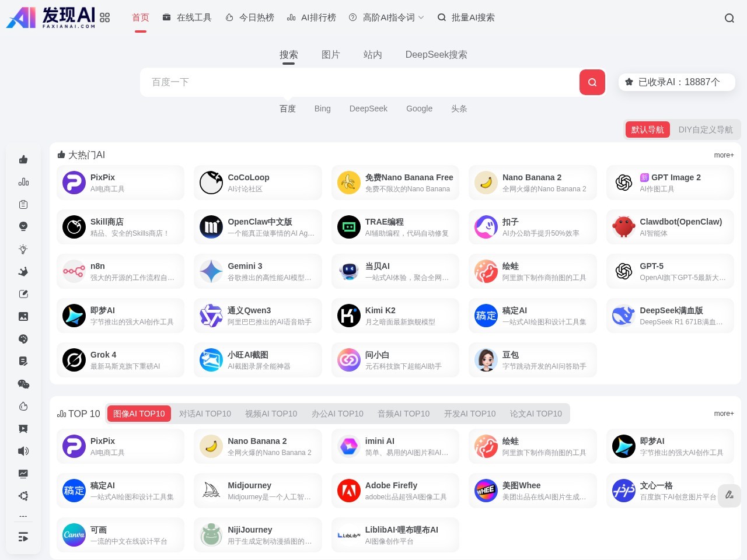Open the DeepSeek满血版 card
Viewport: 747px width, 560px height.
point(670,316)
